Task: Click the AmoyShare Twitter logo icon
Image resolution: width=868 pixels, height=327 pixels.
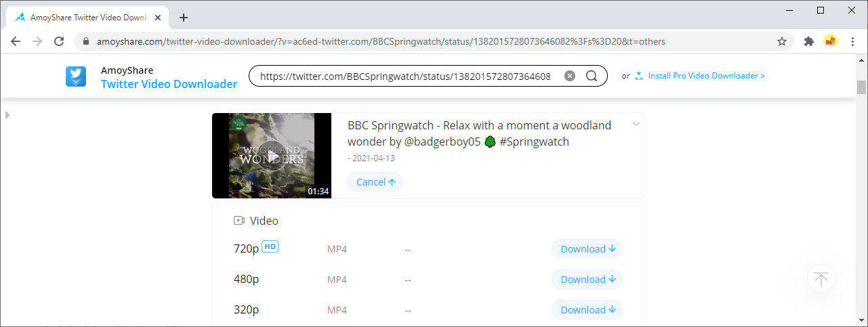Action: 76,77
